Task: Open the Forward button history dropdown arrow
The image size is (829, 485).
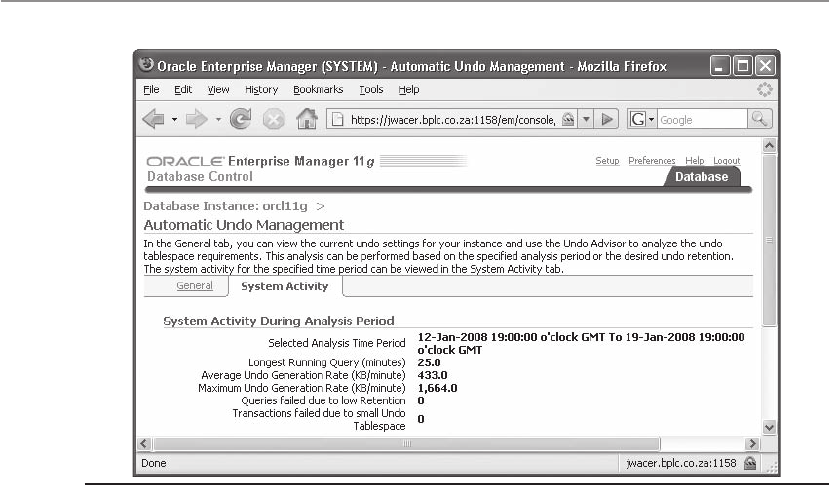Action: pos(218,120)
